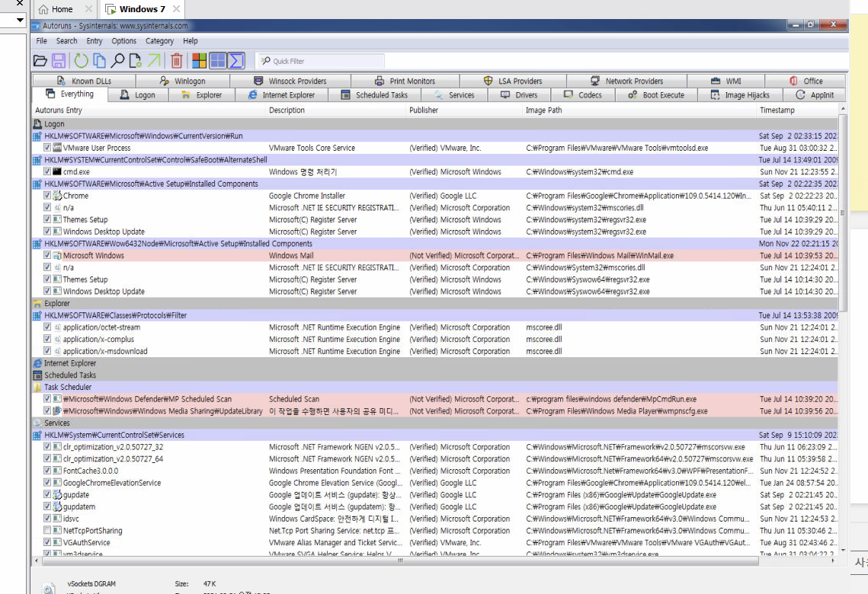Click the Task Scheduler folder icon

pyautogui.click(x=37, y=387)
